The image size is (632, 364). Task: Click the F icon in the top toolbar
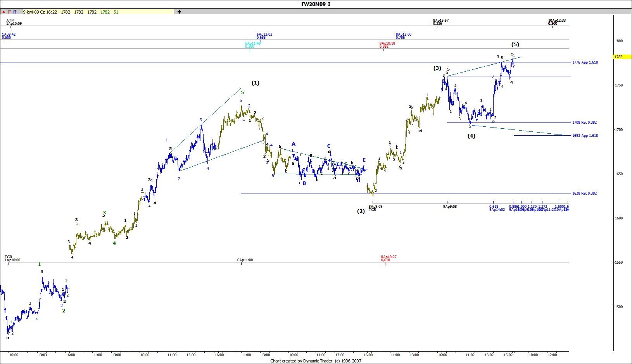pos(10,12)
